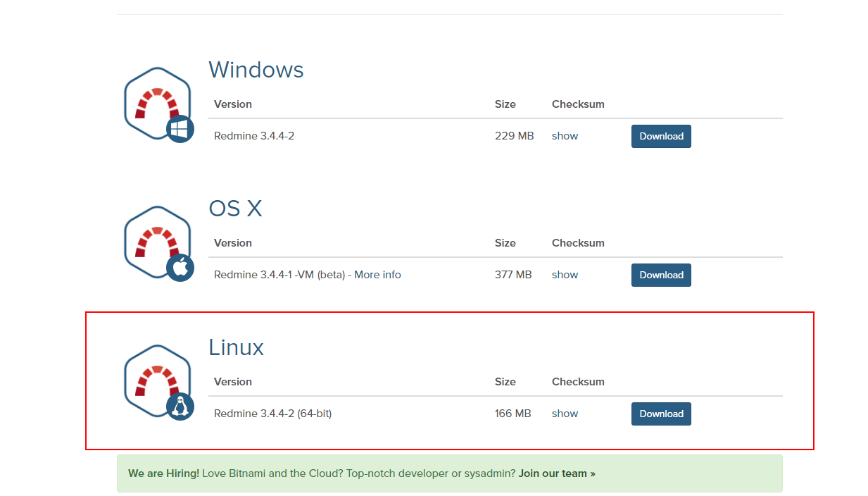Click the Redmine Windows logo icon
This screenshot has width=868, height=496.
click(x=158, y=104)
